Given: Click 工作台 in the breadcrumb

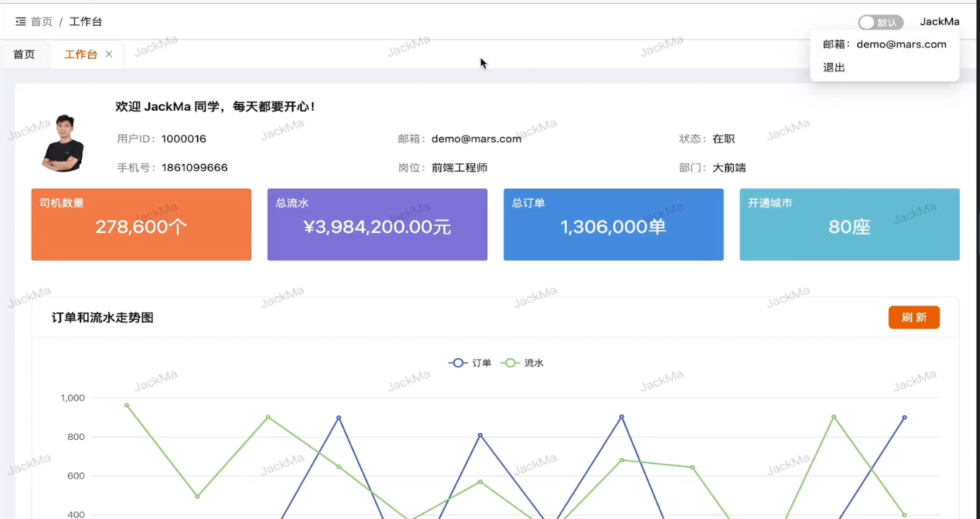Looking at the screenshot, I should pyautogui.click(x=85, y=22).
